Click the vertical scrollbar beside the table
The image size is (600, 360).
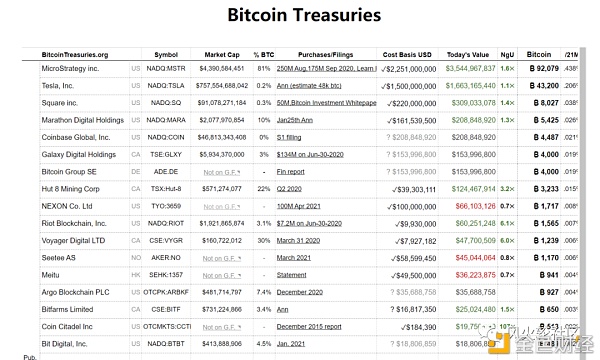tap(583, 203)
